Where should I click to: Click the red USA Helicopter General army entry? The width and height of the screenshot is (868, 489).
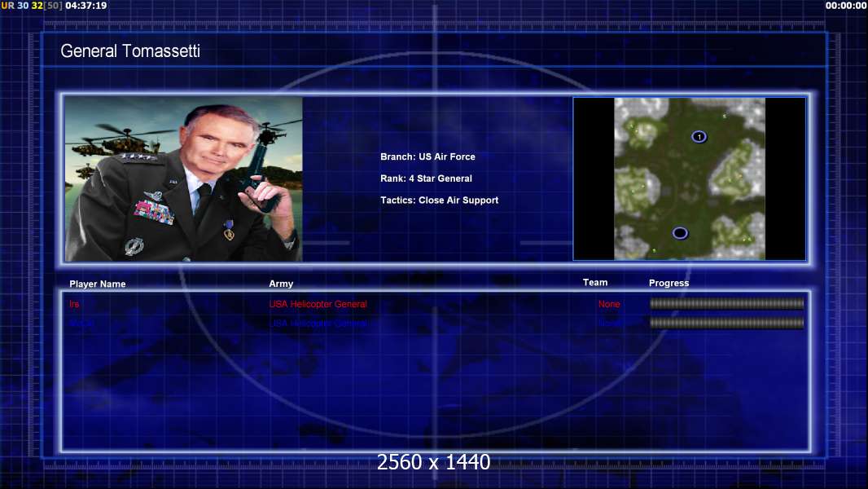click(x=318, y=304)
